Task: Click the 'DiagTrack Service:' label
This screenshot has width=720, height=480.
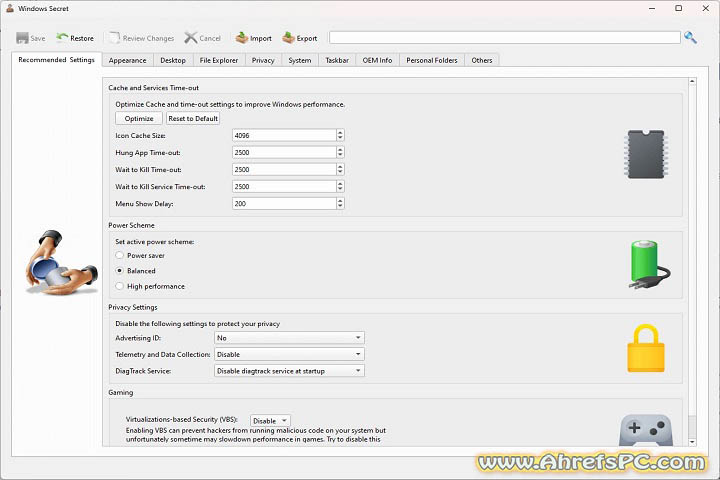Action: tap(143, 371)
